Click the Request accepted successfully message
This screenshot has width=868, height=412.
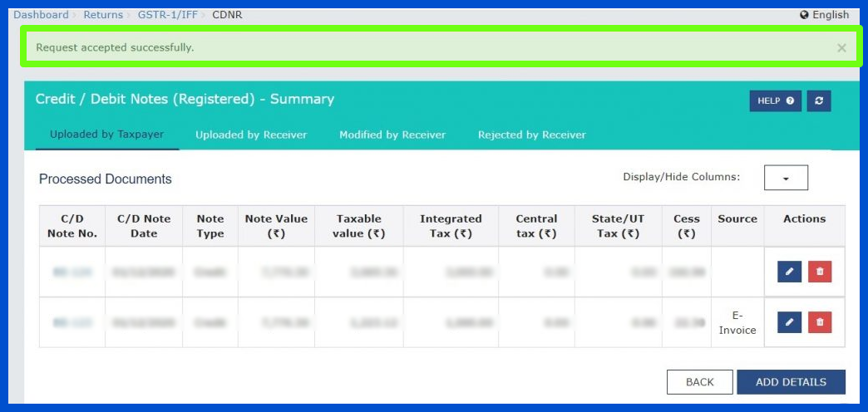(115, 47)
